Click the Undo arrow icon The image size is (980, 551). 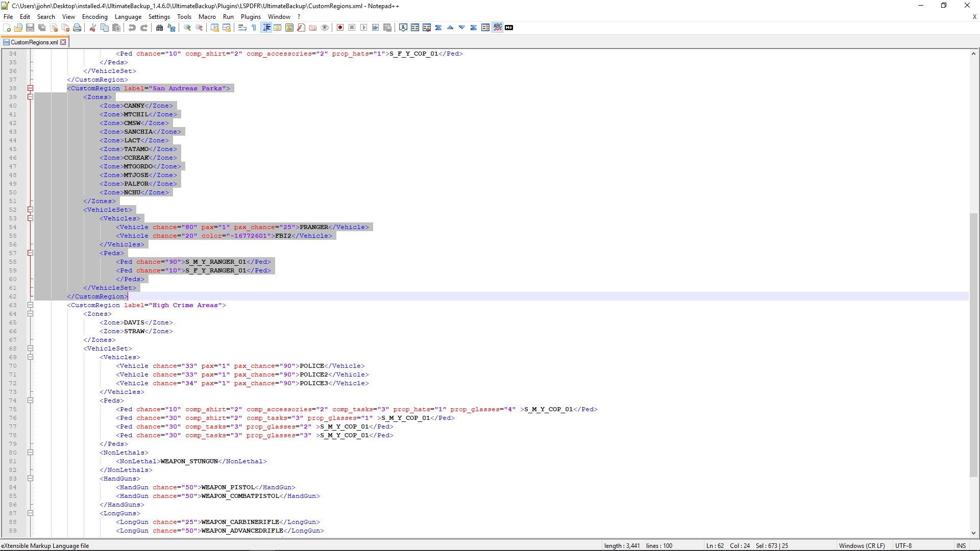[x=132, y=28]
